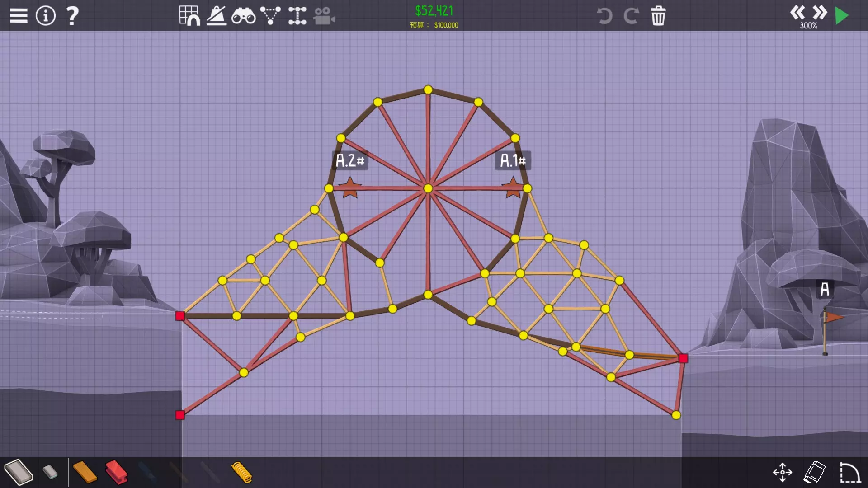Click the question mark help icon
This screenshot has width=868, height=488.
[72, 16]
